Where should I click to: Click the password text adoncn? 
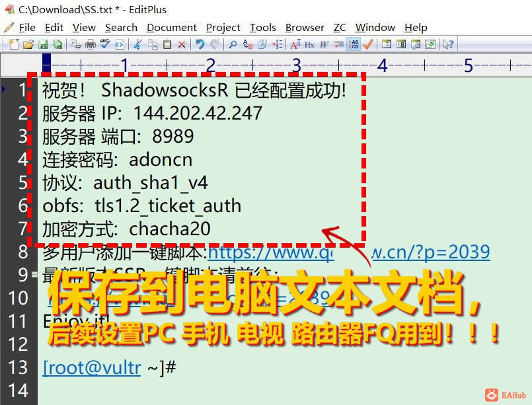pos(161,160)
